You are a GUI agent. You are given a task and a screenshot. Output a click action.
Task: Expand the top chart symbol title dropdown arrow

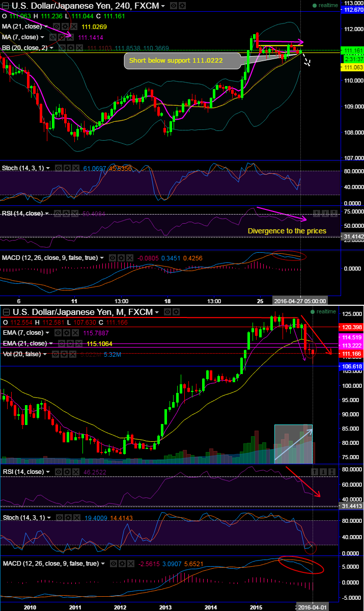tap(163, 6)
